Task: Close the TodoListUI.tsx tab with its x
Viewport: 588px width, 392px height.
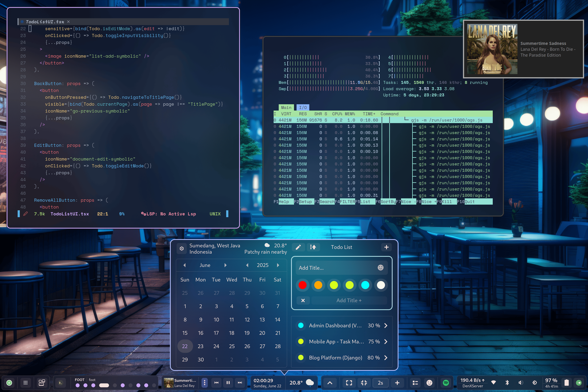Action: (x=68, y=22)
